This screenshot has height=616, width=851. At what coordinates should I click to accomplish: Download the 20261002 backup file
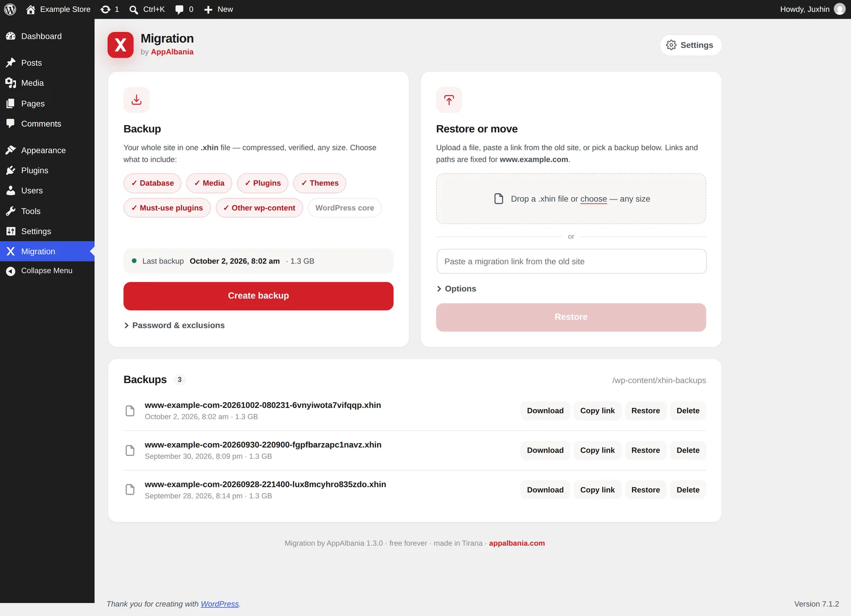(545, 411)
